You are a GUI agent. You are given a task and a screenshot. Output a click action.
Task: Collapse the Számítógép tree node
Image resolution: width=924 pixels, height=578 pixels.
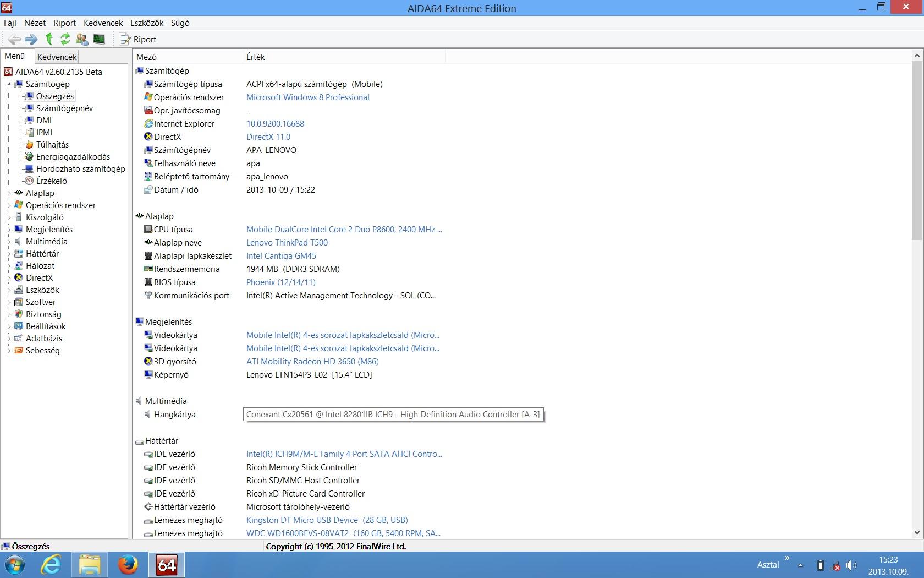click(x=9, y=84)
